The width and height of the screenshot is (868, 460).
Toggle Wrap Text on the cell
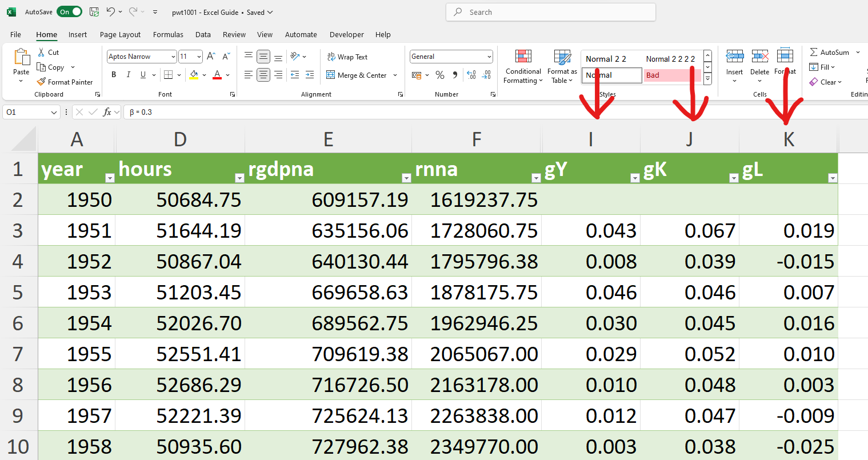point(347,57)
